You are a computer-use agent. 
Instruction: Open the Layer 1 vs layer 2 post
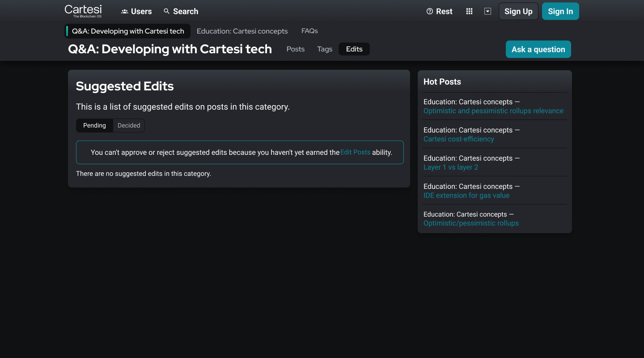[450, 167]
